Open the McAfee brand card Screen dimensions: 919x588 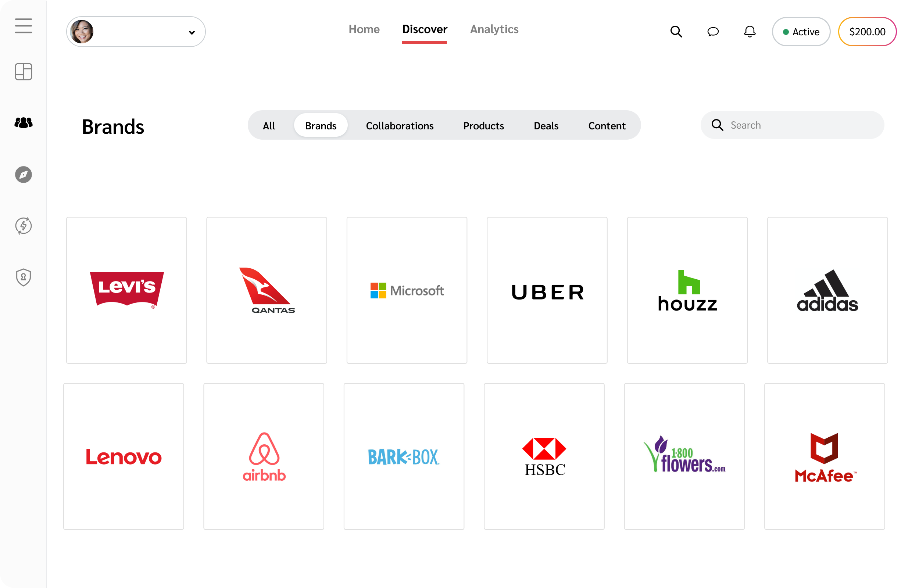pos(824,456)
